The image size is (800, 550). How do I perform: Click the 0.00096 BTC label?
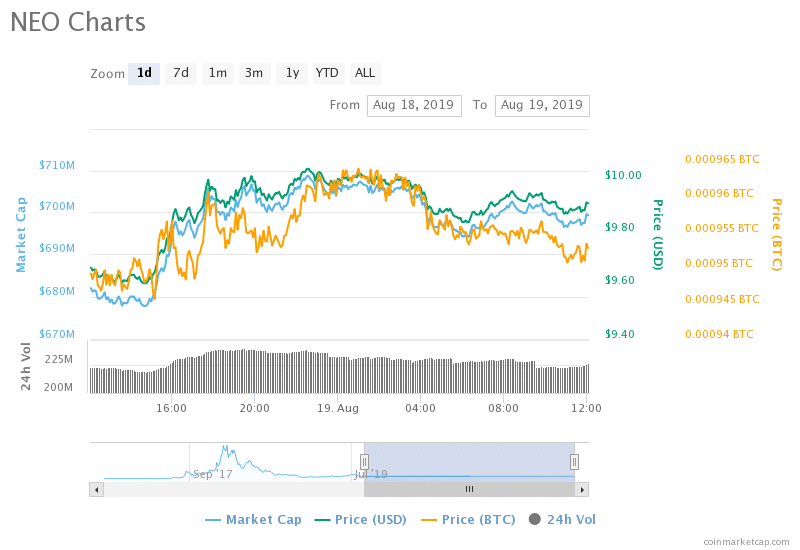[x=719, y=194]
